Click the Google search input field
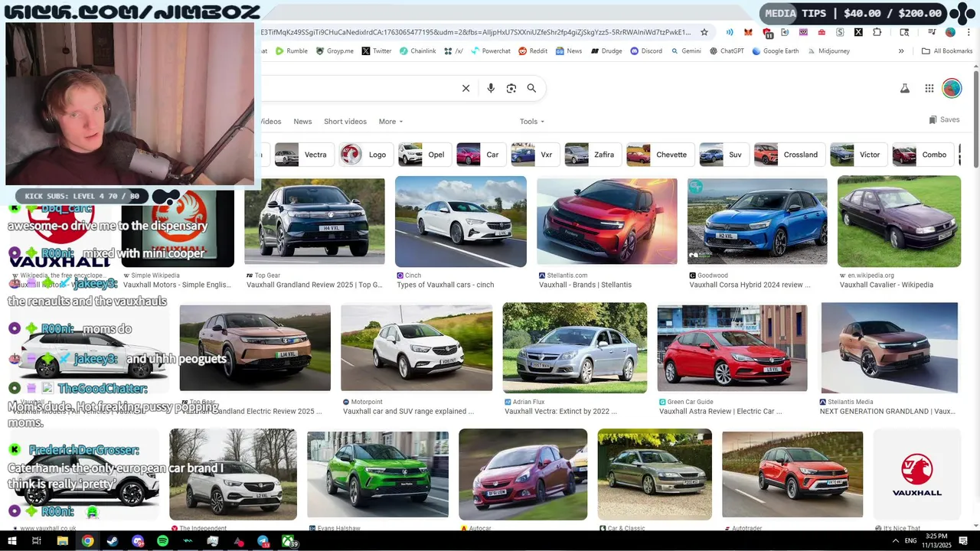Viewport: 980px width, 551px height. [360, 88]
